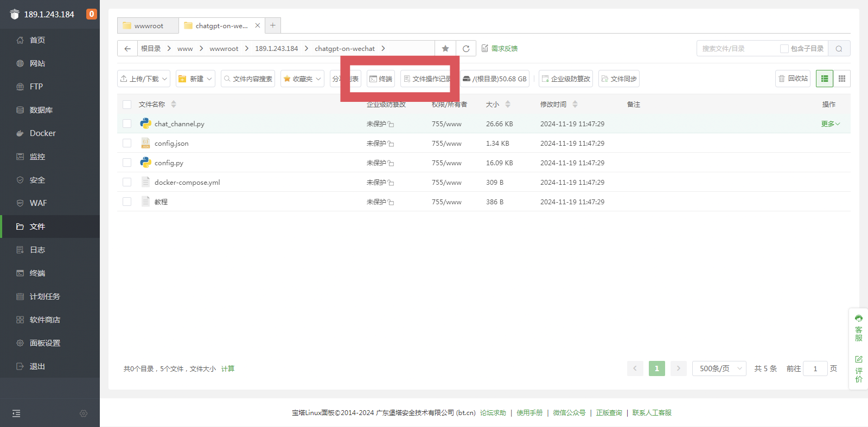This screenshot has height=427, width=868.
Task: Click lock icon for config.py protection
Action: 391,163
